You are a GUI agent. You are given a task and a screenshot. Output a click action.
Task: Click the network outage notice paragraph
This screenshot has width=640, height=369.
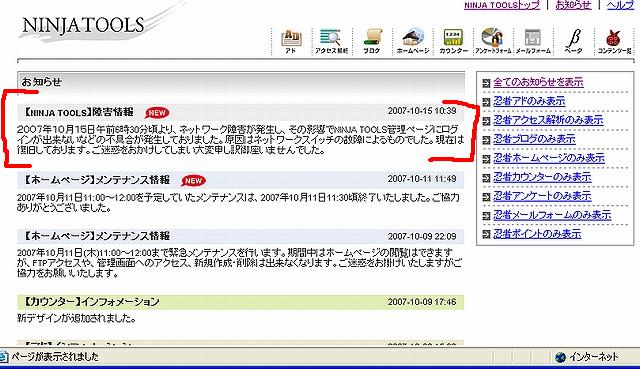(x=240, y=140)
